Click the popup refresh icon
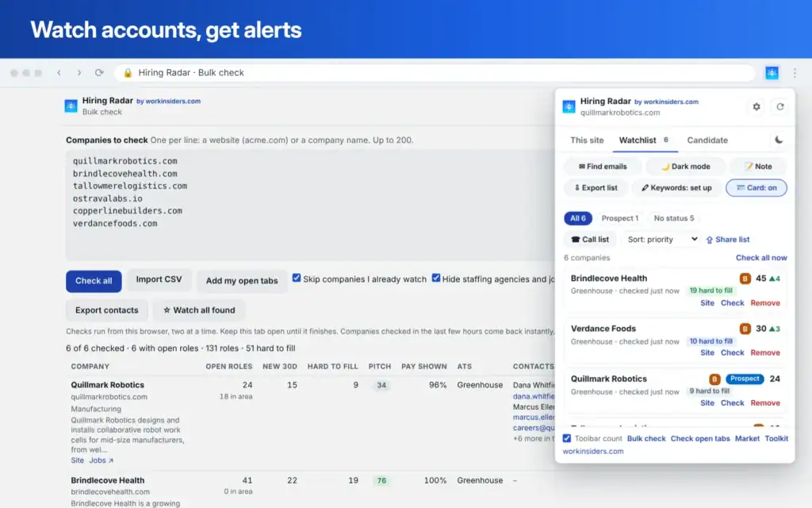The height and width of the screenshot is (508, 812). coord(780,107)
